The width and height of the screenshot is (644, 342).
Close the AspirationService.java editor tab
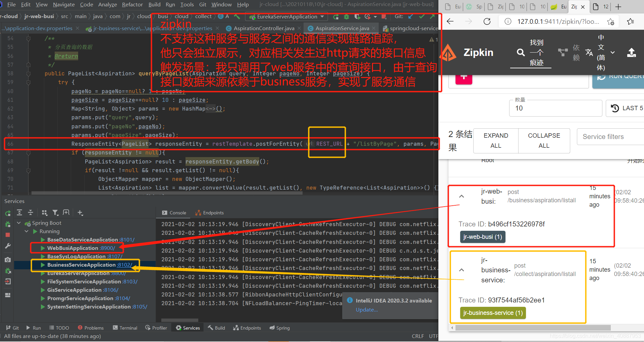pos(374,28)
